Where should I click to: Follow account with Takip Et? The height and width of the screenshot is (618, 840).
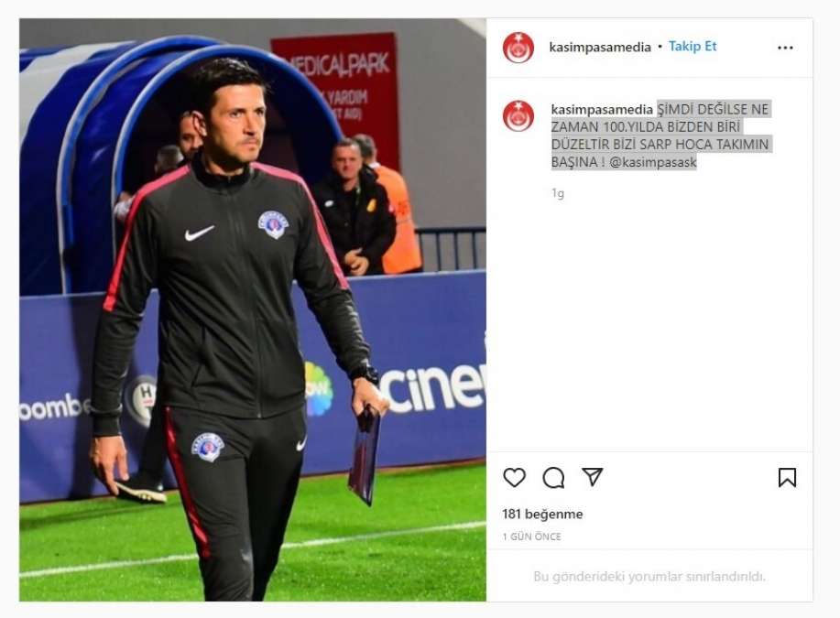[x=693, y=47]
